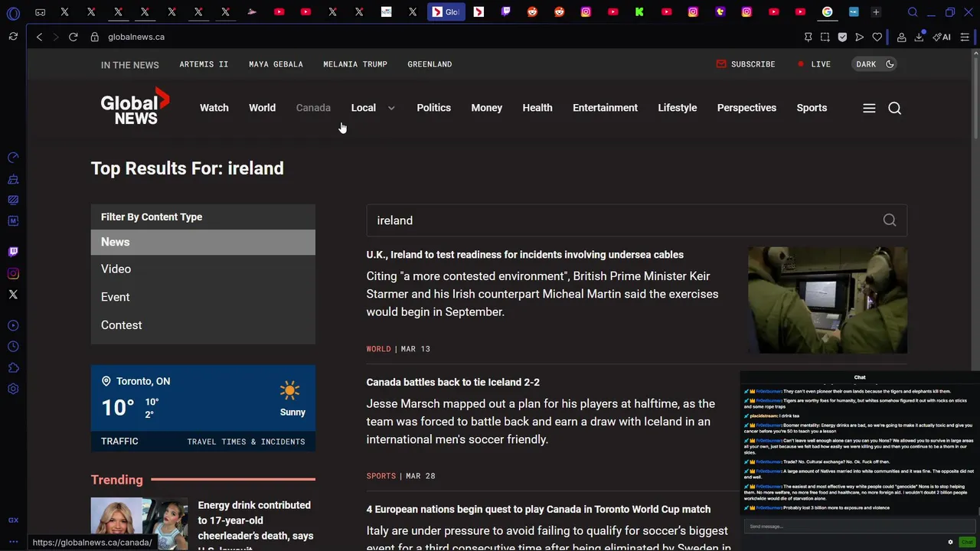Open the Health nav menu item
980x551 pixels.
[x=537, y=108]
